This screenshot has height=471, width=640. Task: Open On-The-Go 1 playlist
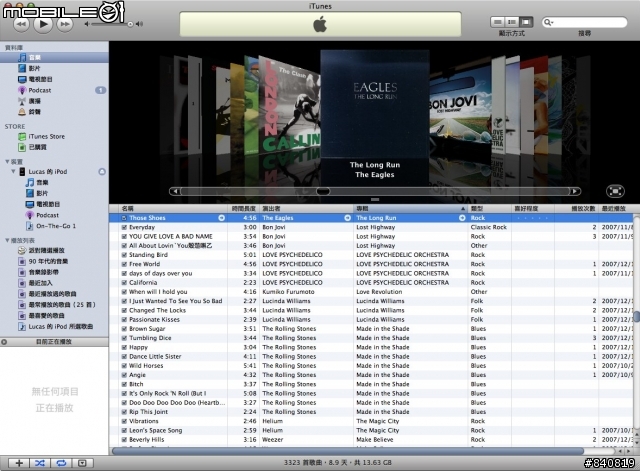pyautogui.click(x=54, y=226)
